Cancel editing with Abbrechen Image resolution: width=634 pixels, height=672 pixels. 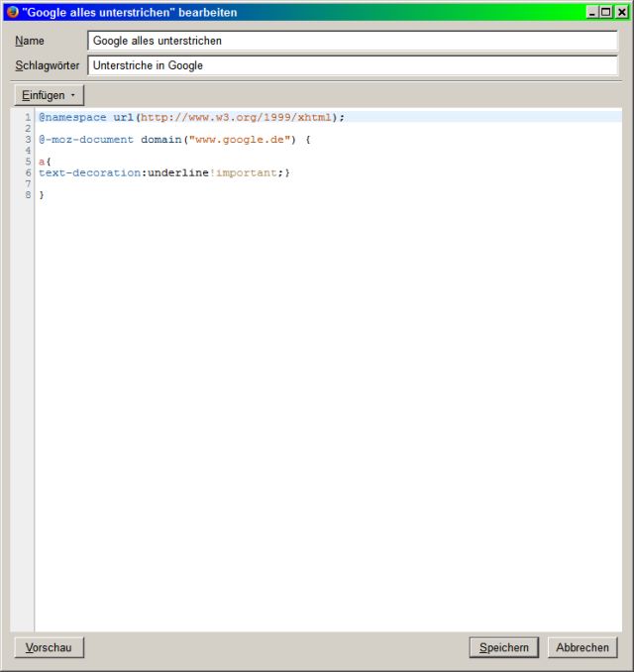[582, 647]
